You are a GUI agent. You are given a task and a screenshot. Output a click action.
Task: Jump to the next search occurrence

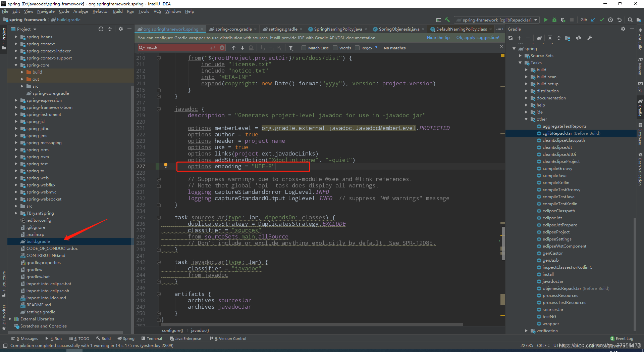pos(243,48)
